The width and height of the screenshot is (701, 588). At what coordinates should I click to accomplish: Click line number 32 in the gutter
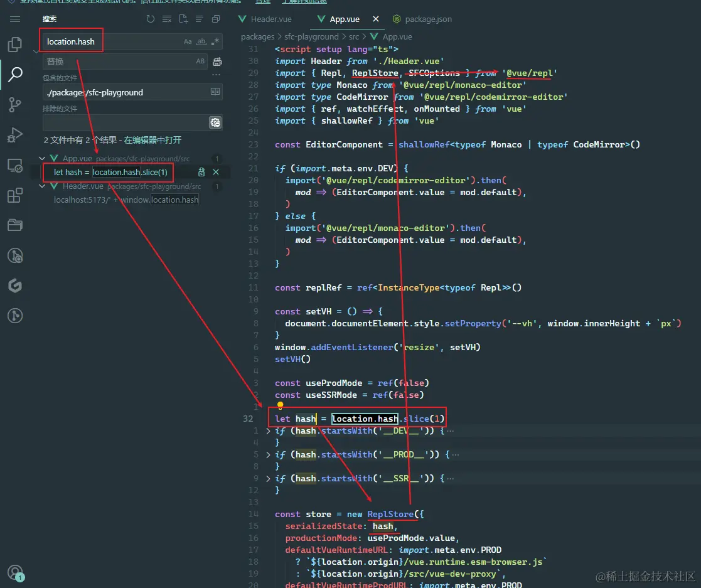coord(248,419)
